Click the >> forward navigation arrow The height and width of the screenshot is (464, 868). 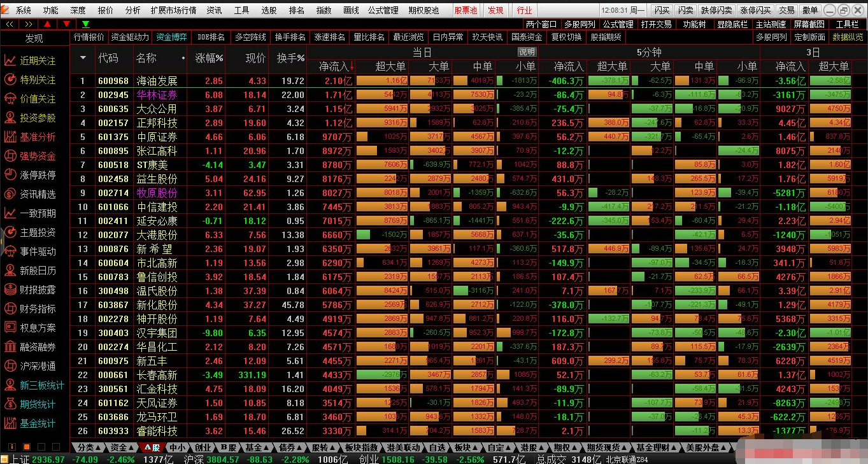[x=29, y=24]
